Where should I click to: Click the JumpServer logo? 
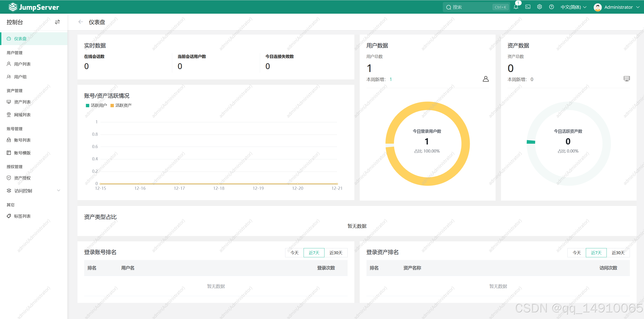click(34, 7)
